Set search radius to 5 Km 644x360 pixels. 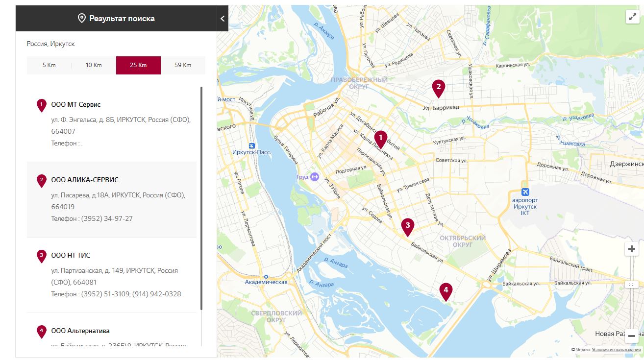tap(49, 65)
